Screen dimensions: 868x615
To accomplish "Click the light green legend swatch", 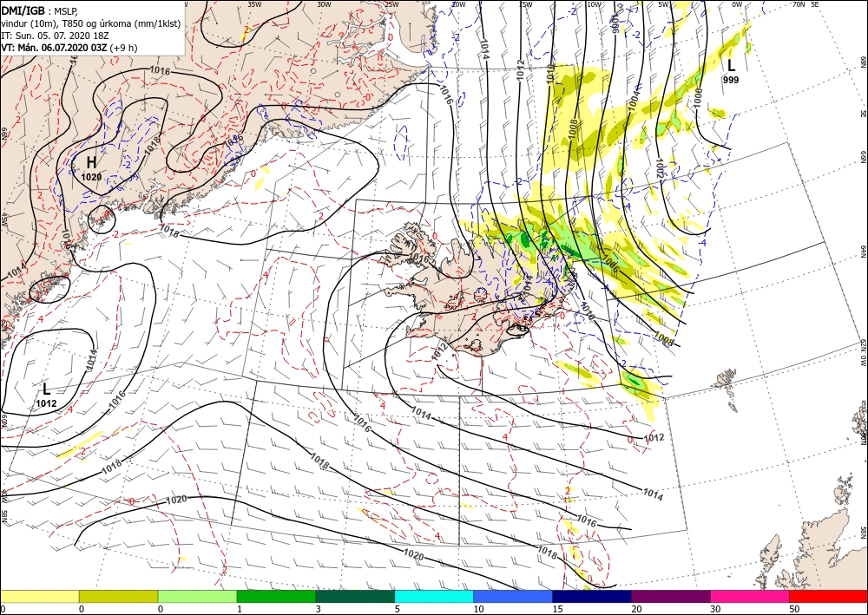I will point(197,596).
